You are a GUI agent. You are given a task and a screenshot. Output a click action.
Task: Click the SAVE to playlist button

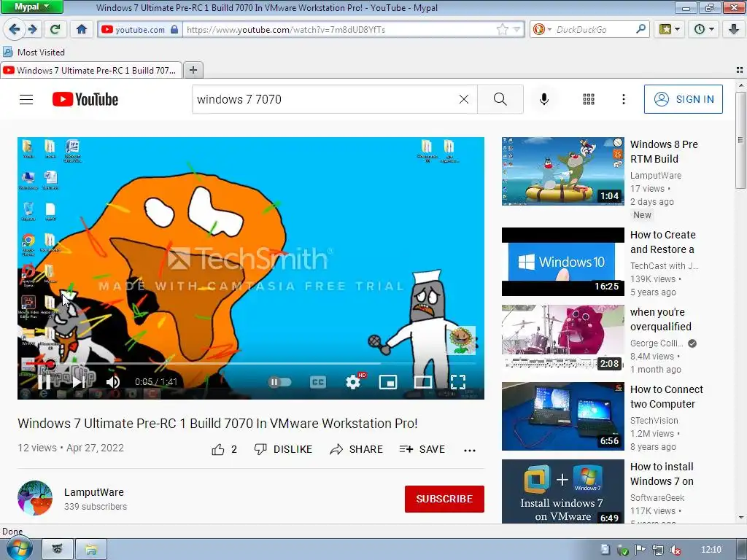click(422, 449)
